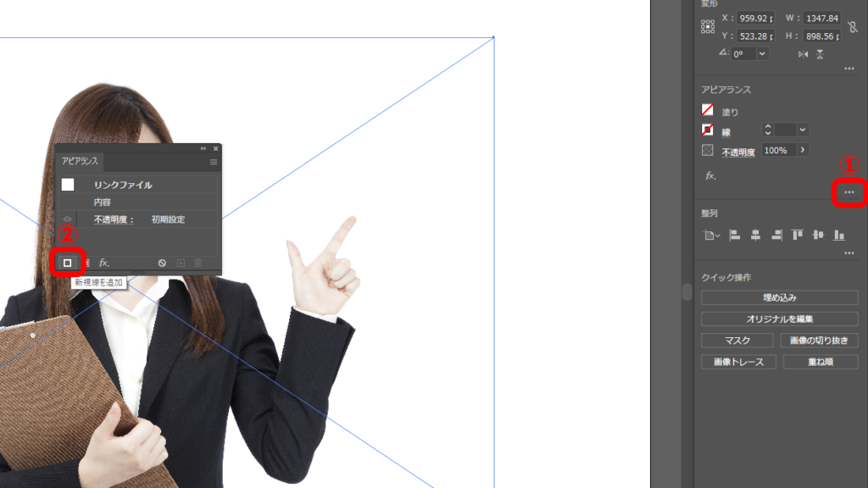Click the 埋め込み (Embed) button
868x488 pixels.
(x=780, y=297)
